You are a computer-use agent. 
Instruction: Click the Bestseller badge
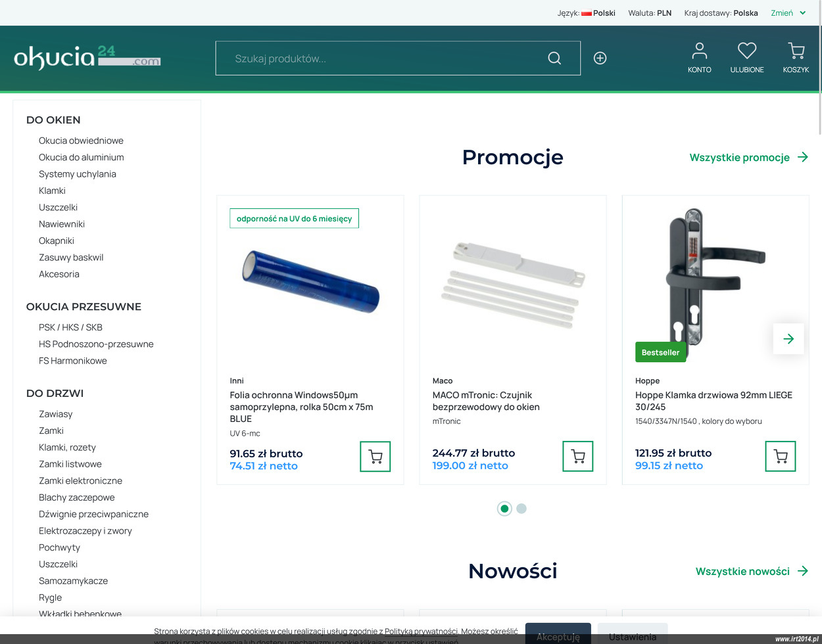[660, 352]
